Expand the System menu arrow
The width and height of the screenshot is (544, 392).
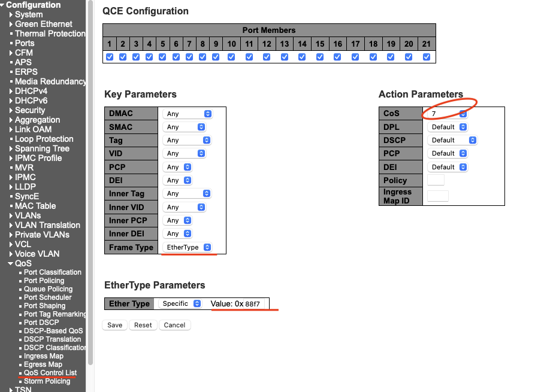coord(11,14)
